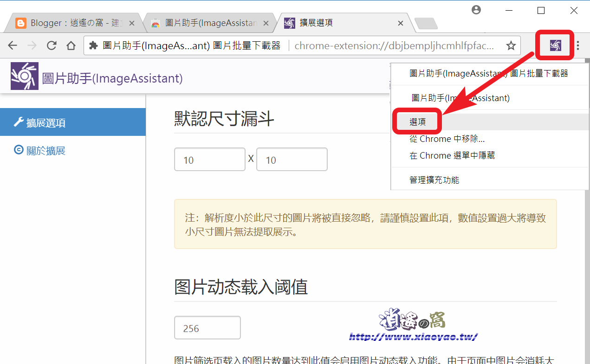
Task: Choose 從 Chrome 中移除...
Action: coord(490,139)
